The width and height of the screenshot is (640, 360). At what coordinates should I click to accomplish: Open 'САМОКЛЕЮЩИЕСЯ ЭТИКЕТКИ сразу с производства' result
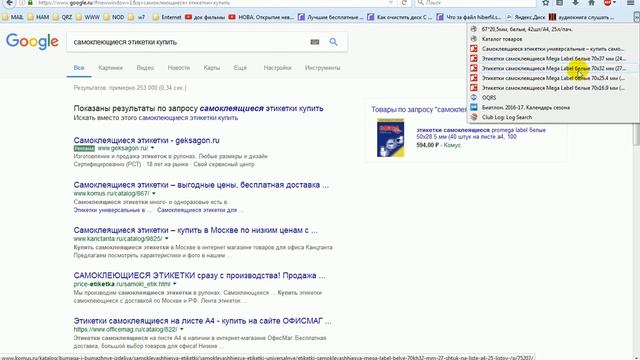click(x=200, y=276)
